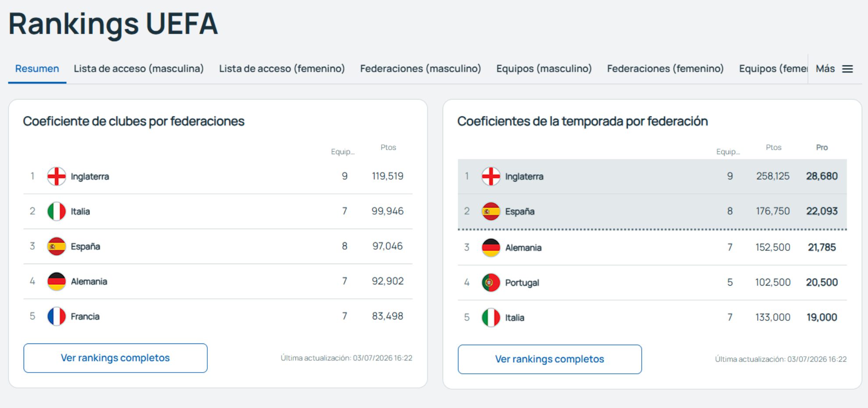The image size is (868, 408).
Task: Click average value 22,093
Action: [822, 211]
